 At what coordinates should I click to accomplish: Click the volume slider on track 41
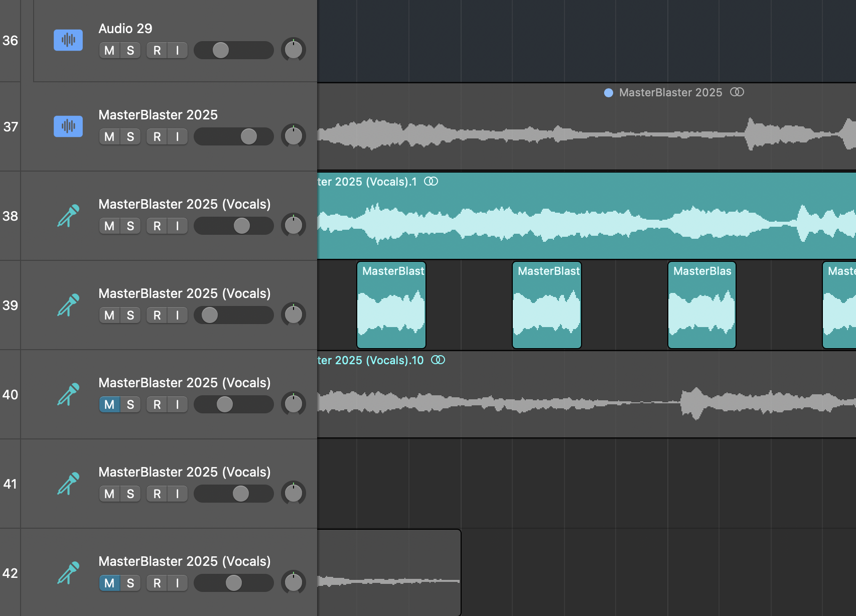[234, 494]
